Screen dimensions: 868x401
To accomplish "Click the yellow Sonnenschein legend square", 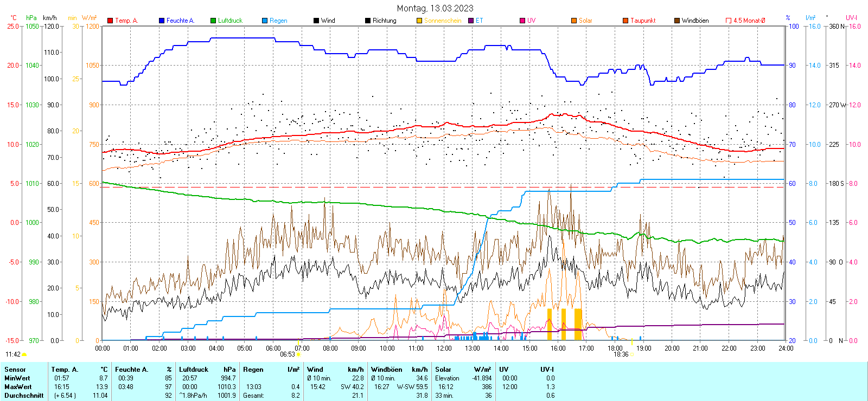I will point(419,21).
